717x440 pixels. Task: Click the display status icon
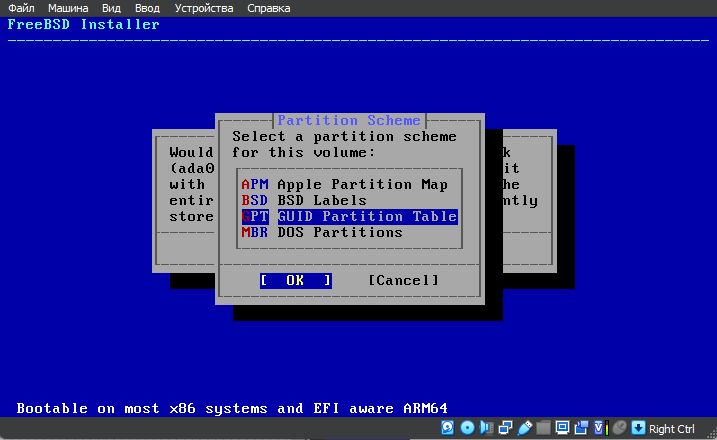coord(562,428)
